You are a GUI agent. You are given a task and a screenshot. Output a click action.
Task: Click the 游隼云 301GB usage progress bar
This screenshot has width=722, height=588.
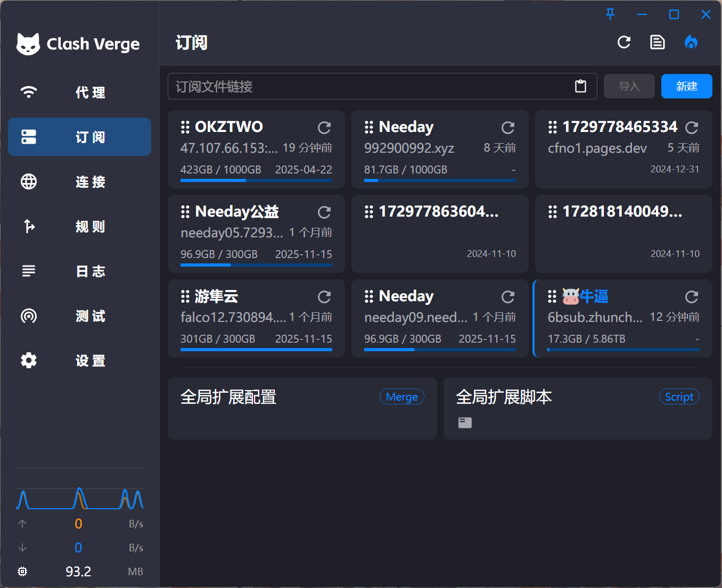[256, 350]
